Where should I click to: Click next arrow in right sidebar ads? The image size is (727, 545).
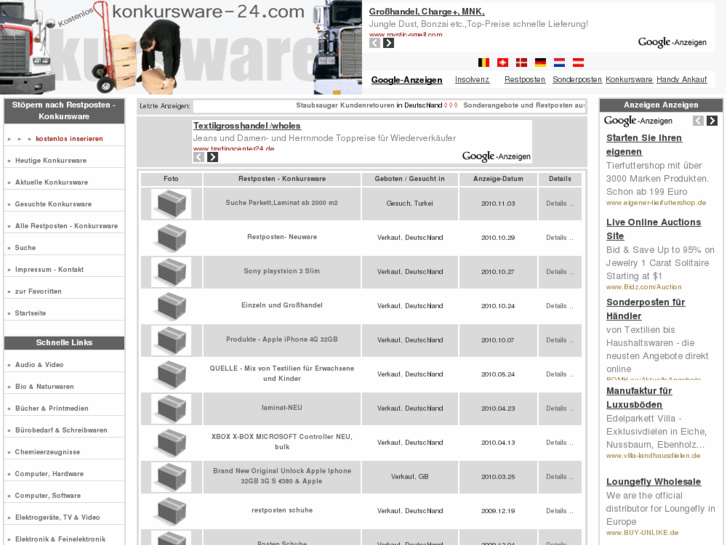[x=712, y=121]
